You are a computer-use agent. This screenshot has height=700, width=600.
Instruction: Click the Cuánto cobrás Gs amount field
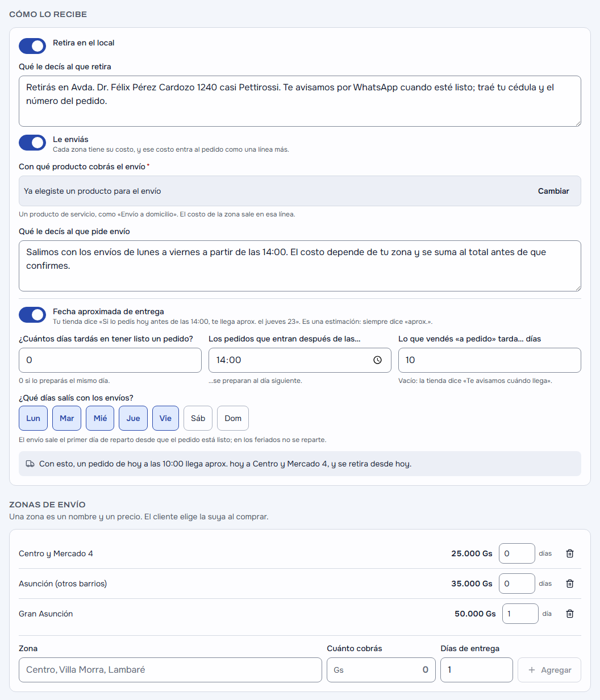tap(381, 670)
